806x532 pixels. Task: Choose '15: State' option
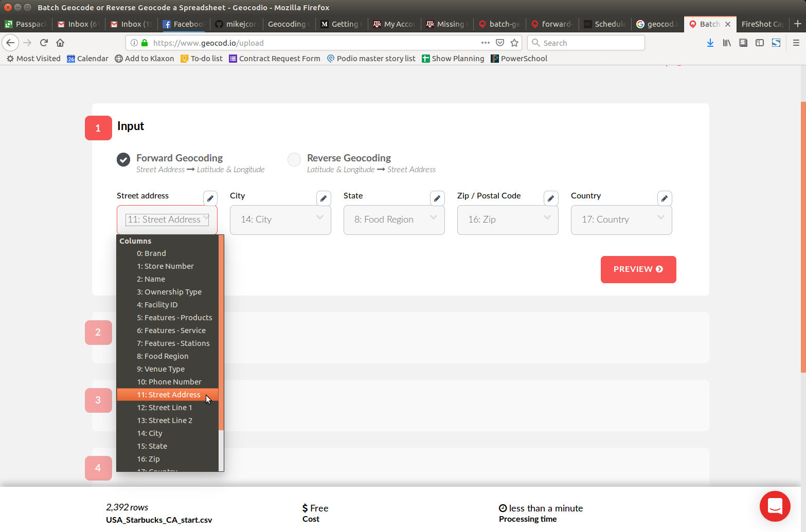[x=168, y=446]
